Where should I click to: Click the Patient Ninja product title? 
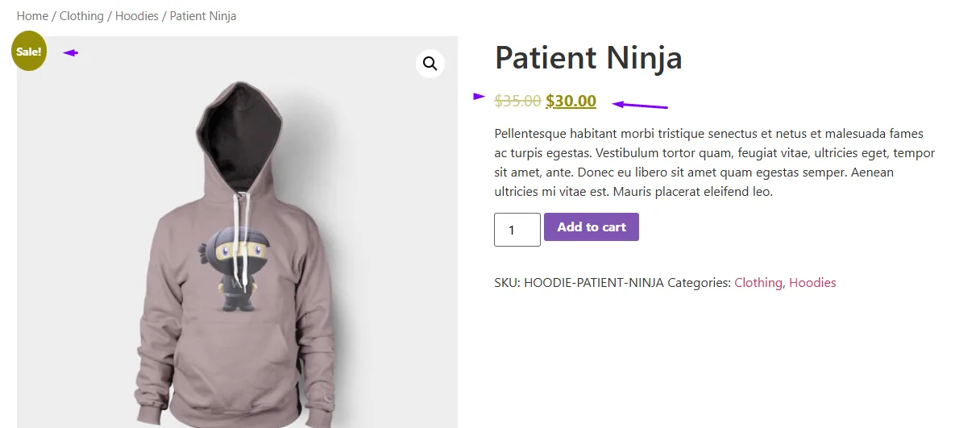(588, 58)
